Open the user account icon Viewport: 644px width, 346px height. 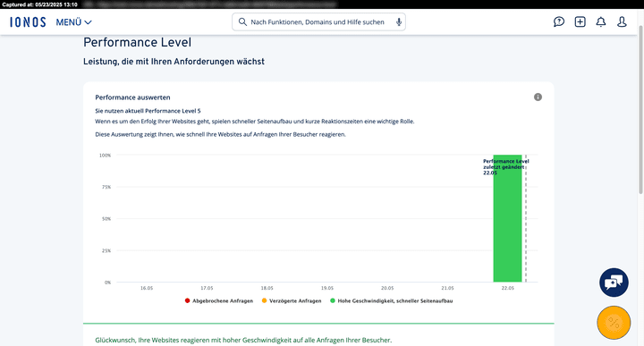(622, 21)
